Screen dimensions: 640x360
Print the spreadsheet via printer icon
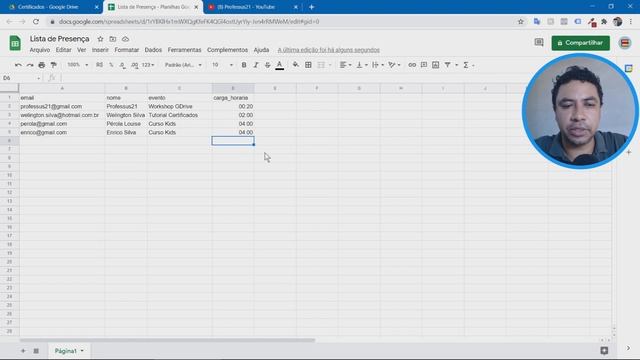[42, 65]
